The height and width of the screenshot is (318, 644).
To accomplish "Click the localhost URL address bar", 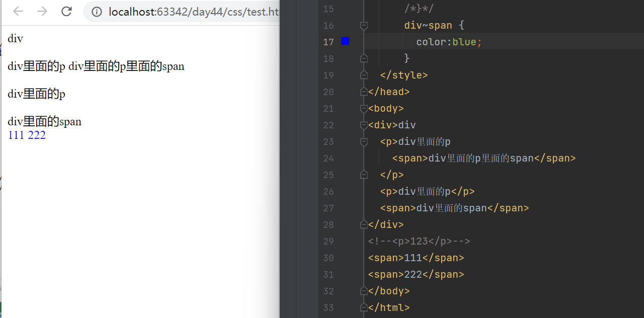I will pos(194,12).
